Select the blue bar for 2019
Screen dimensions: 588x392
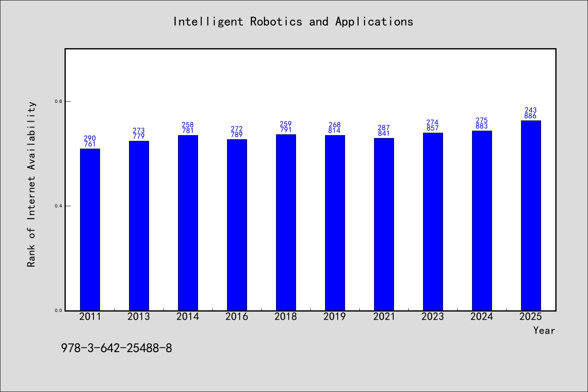pos(335,223)
